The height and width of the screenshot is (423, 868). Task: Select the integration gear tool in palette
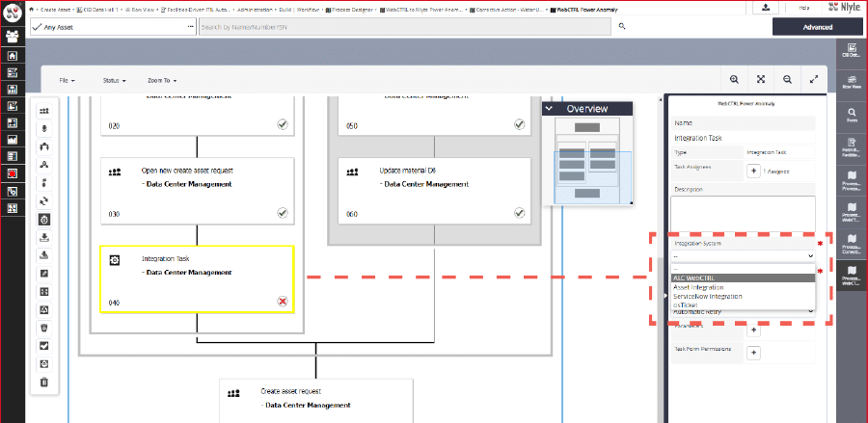click(44, 220)
